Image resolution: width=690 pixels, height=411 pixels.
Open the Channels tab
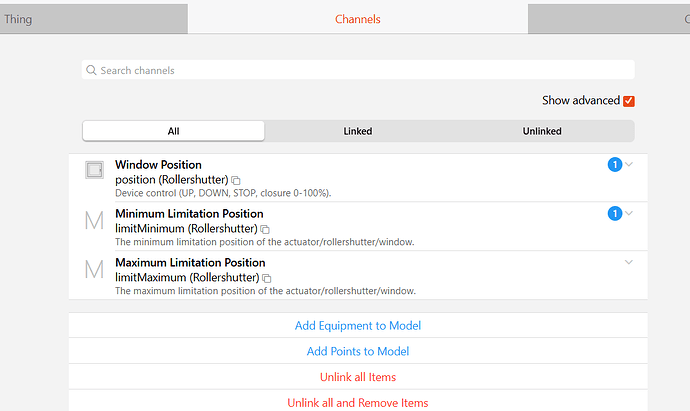tap(357, 19)
